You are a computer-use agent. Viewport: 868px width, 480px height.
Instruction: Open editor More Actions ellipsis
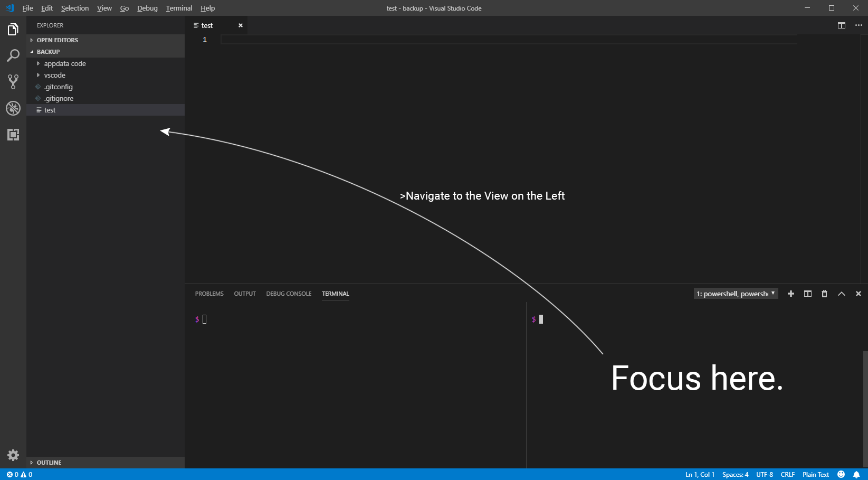pyautogui.click(x=859, y=25)
